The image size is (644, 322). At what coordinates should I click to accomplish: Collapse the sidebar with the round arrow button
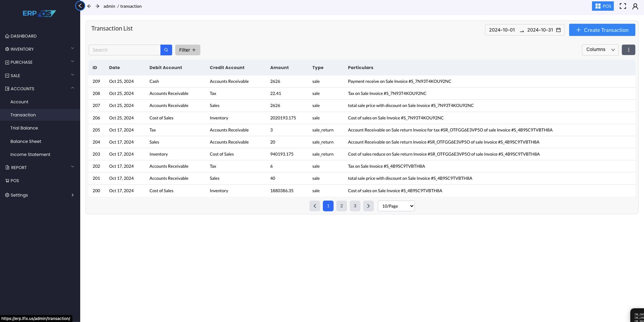point(80,6)
